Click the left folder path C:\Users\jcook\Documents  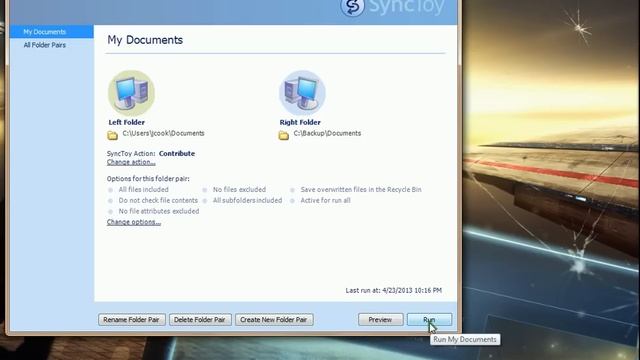point(163,133)
